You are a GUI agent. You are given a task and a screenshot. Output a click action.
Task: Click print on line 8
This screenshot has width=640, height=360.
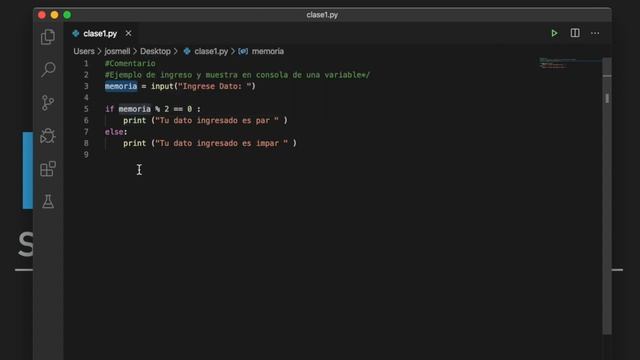click(x=134, y=143)
